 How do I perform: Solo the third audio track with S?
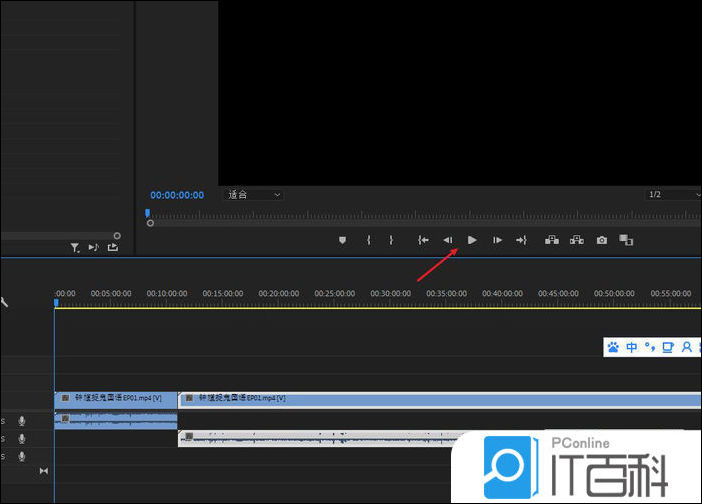point(3,457)
